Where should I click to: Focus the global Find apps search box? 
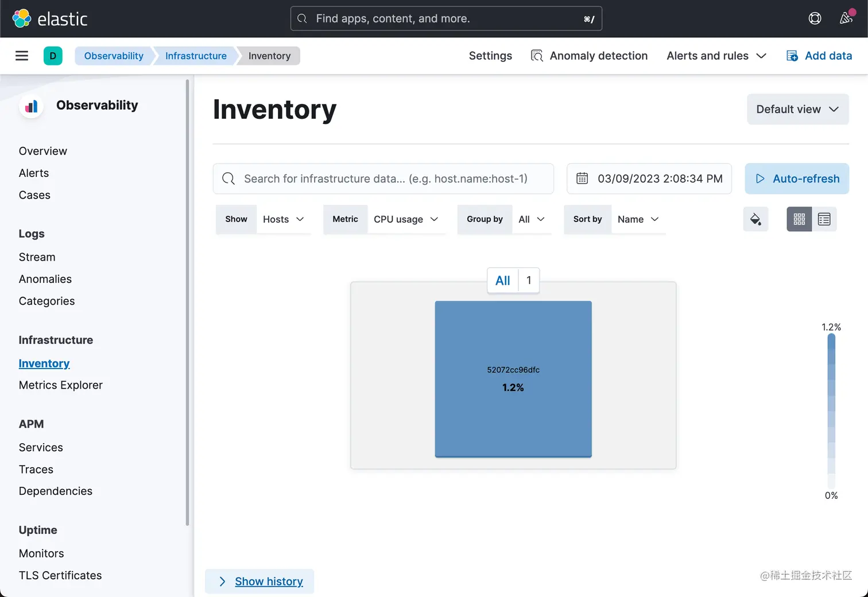click(446, 18)
